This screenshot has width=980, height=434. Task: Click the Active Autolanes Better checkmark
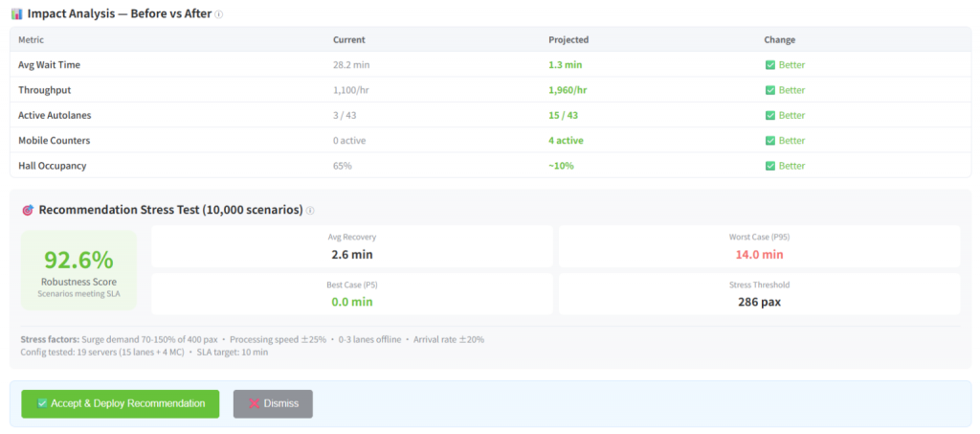point(769,115)
